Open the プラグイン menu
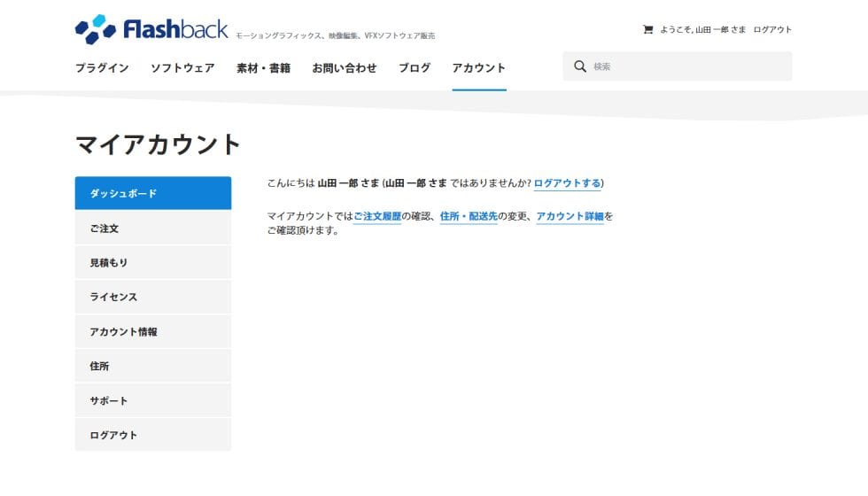 click(102, 68)
